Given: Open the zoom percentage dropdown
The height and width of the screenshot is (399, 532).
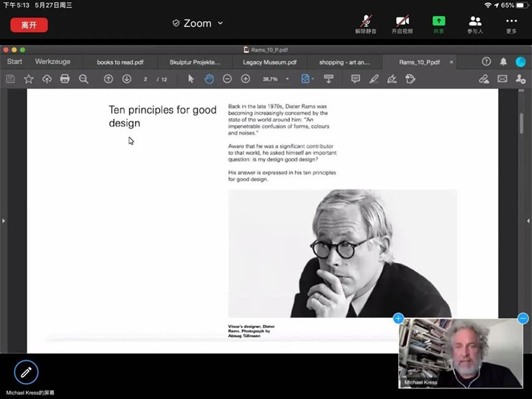Looking at the screenshot, I should tap(287, 79).
